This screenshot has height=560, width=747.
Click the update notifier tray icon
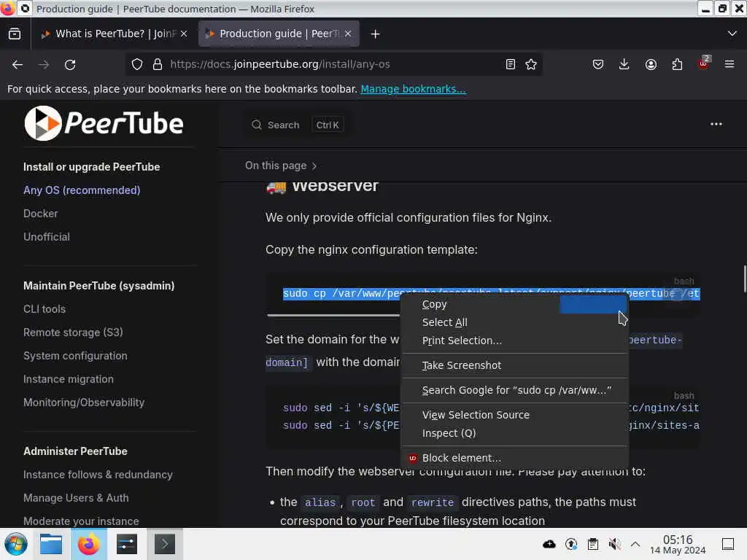(x=571, y=544)
